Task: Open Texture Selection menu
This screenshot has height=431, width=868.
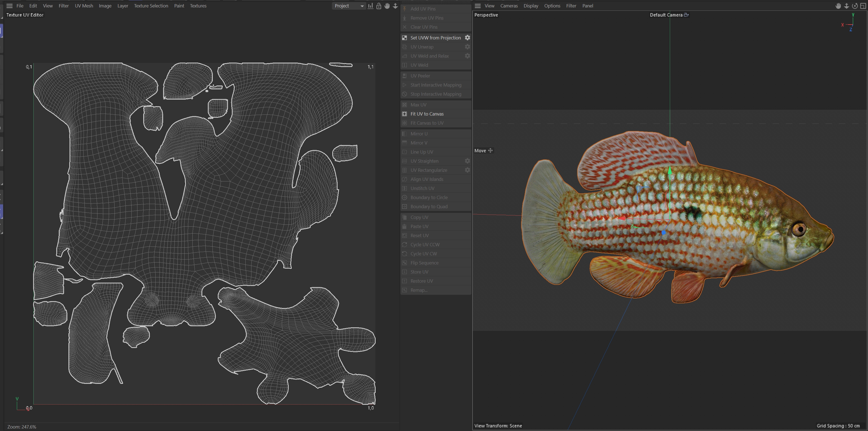Action: pyautogui.click(x=151, y=6)
